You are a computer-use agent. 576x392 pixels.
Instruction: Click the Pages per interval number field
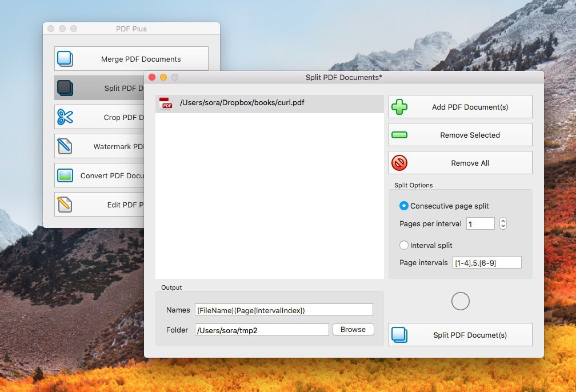coord(480,224)
